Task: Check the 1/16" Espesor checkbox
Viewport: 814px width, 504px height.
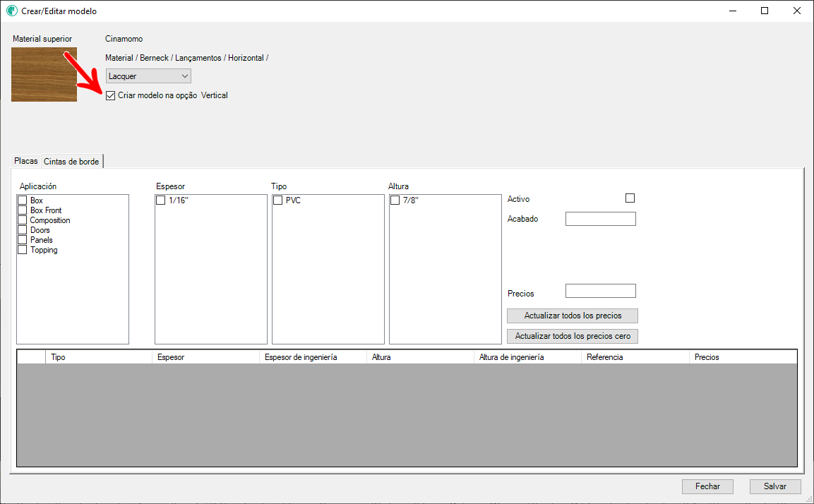Action: (161, 200)
